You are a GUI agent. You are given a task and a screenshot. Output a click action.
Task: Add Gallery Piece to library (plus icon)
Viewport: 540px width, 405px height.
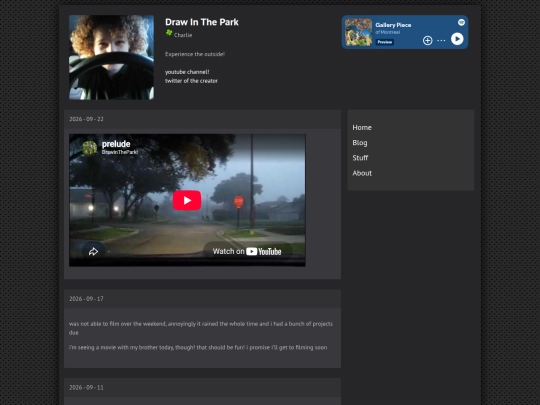[x=427, y=41]
